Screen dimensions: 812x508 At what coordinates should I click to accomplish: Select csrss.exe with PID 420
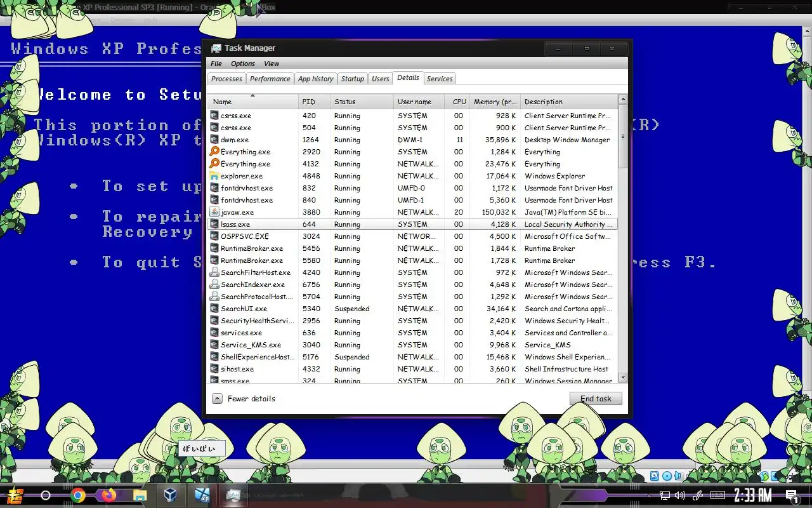pyautogui.click(x=412, y=116)
